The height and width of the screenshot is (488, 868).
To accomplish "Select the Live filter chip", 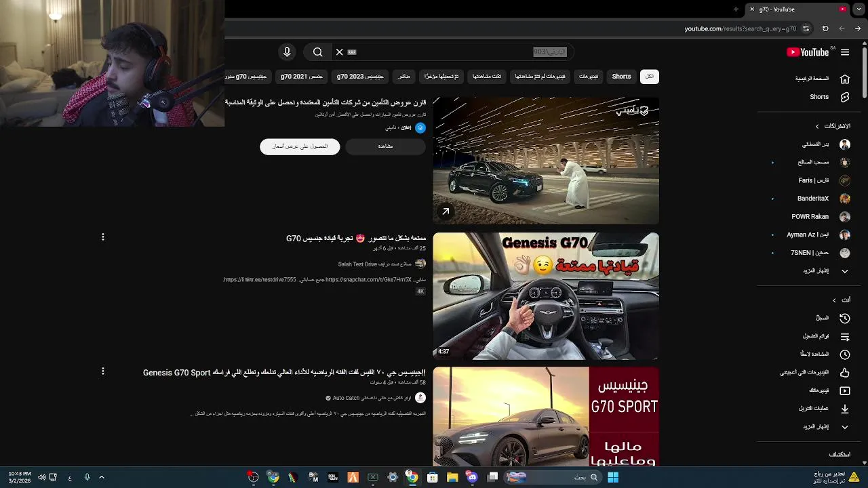I will click(x=403, y=77).
